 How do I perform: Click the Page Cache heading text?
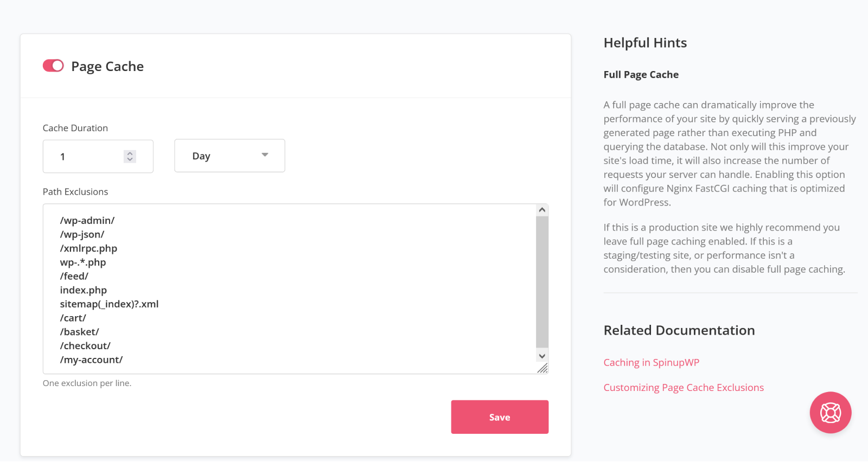coord(107,66)
